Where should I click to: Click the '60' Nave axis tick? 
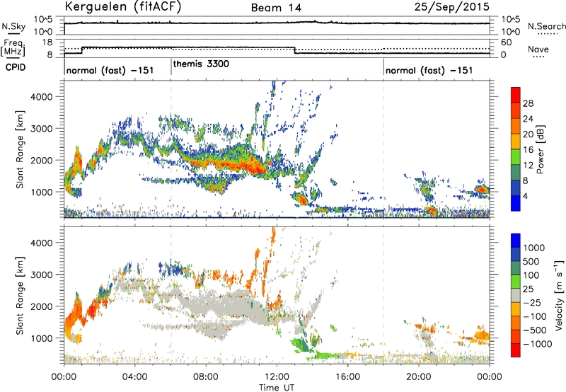coord(507,42)
